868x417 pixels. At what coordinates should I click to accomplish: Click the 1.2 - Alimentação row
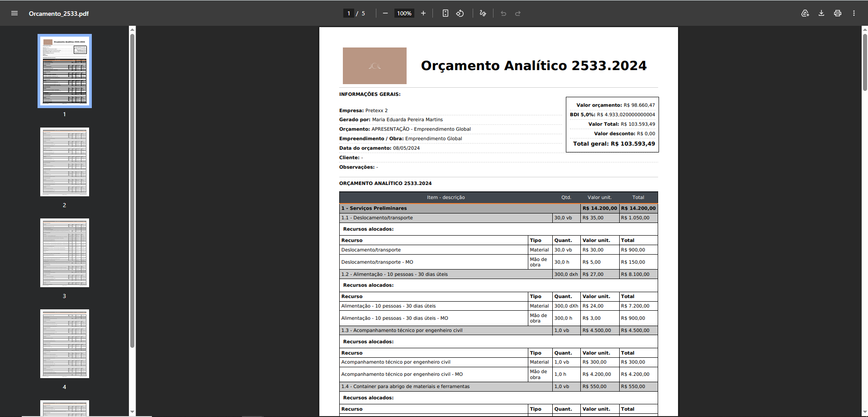click(498, 274)
